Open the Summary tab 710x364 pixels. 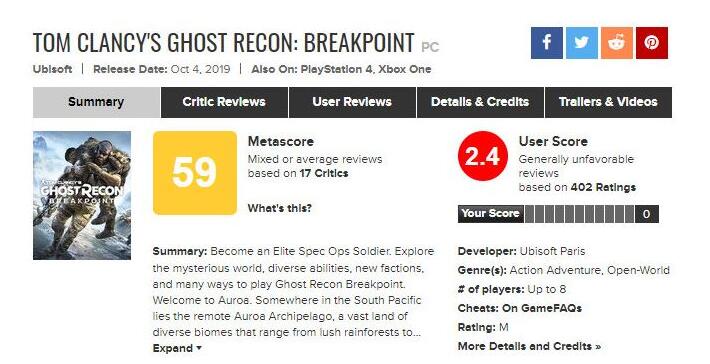pos(96,102)
